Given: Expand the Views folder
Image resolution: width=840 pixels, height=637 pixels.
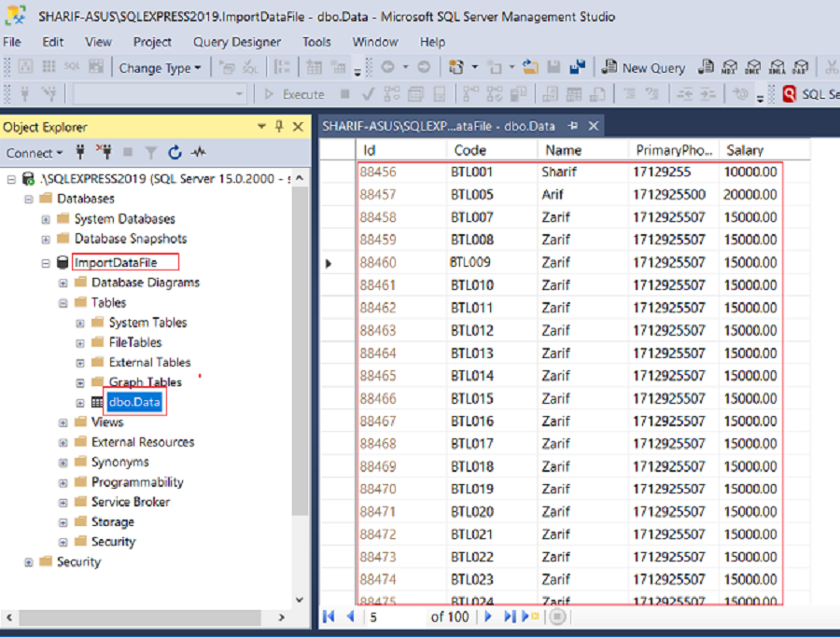Looking at the screenshot, I should (63, 422).
